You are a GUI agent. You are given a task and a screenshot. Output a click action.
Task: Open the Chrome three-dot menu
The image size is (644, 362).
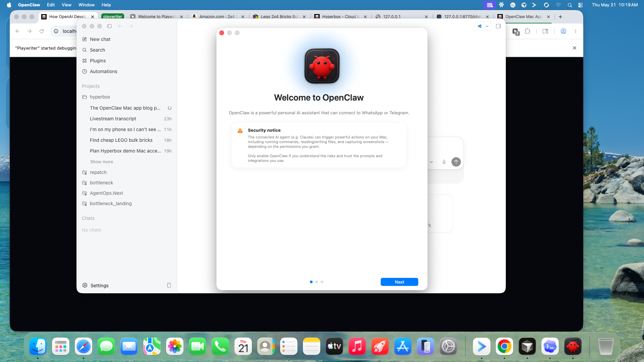576,31
